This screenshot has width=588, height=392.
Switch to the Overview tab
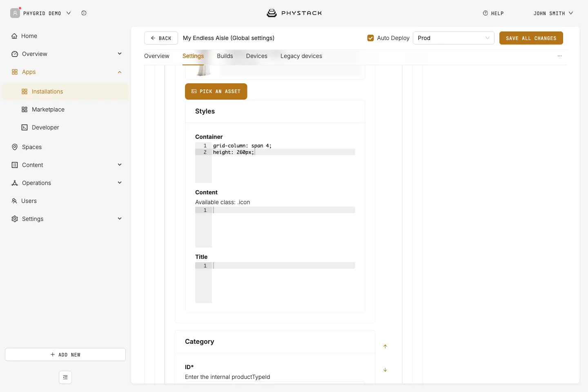[x=157, y=56]
